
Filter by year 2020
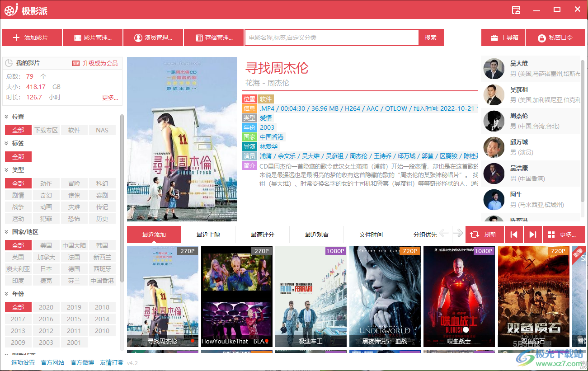click(x=46, y=307)
